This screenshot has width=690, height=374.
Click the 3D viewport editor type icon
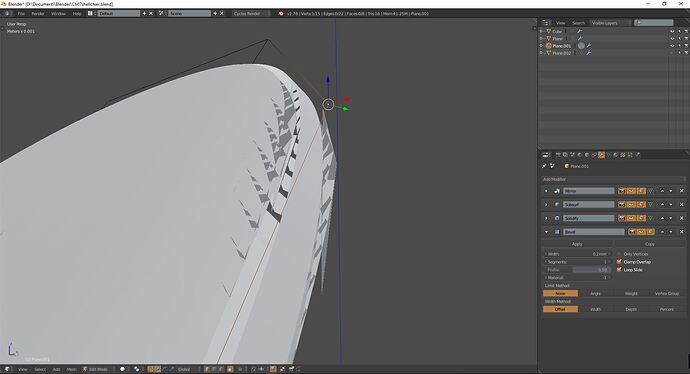(x=7, y=369)
